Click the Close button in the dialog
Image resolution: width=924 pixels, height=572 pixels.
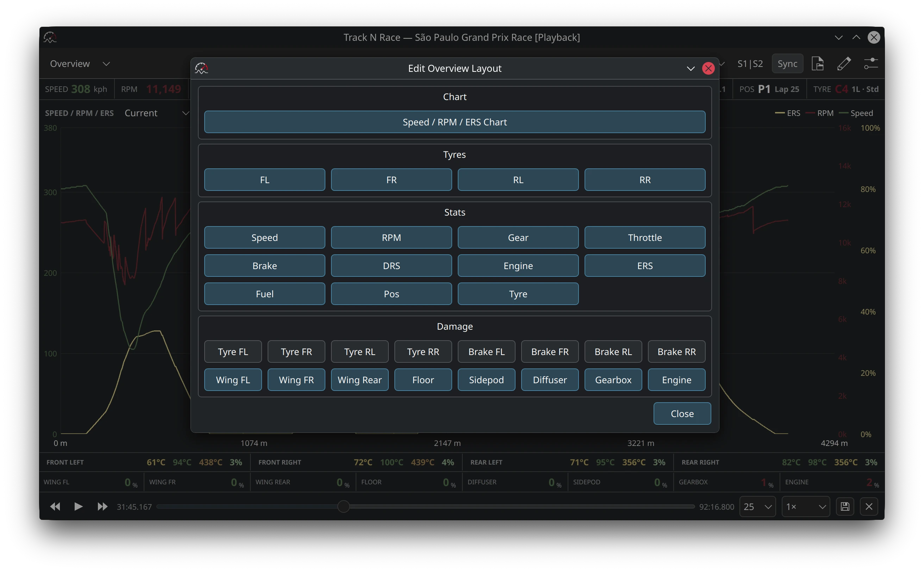click(x=682, y=413)
